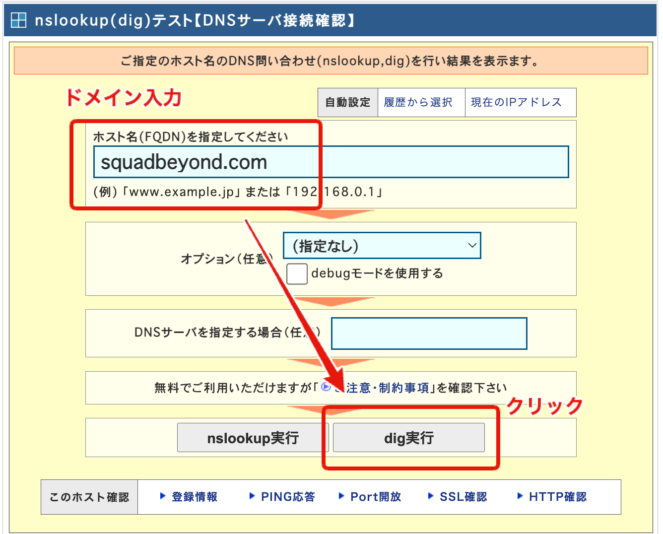
Task: Click the このホスト確認 label button
Action: click(89, 497)
